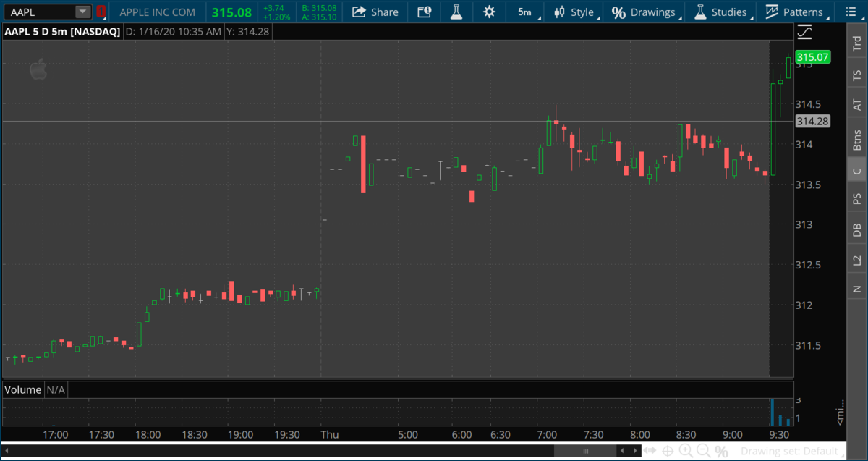
Task: Click the 314.28 cursor price label
Action: pyautogui.click(x=812, y=121)
